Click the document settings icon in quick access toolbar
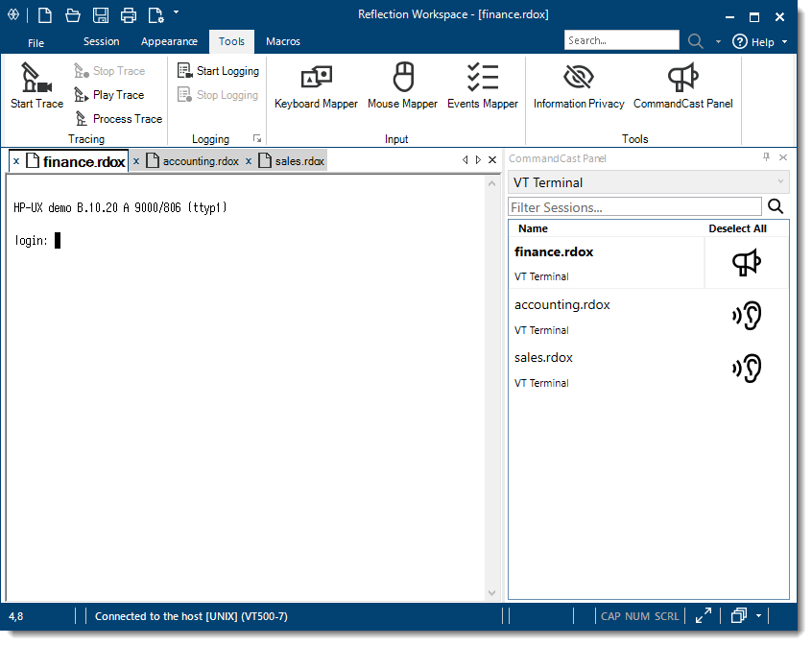This screenshot has width=812, height=645. point(155,15)
